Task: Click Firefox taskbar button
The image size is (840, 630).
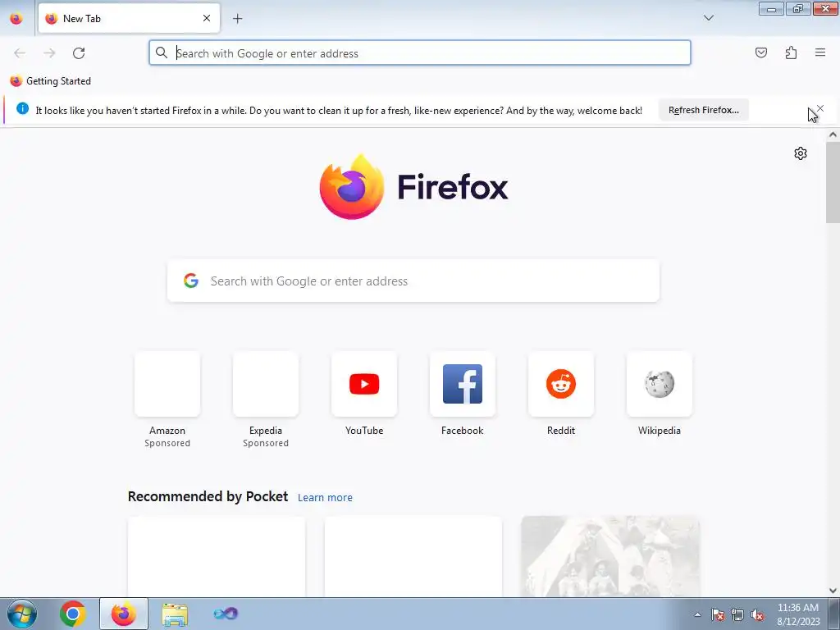Action: click(x=124, y=614)
